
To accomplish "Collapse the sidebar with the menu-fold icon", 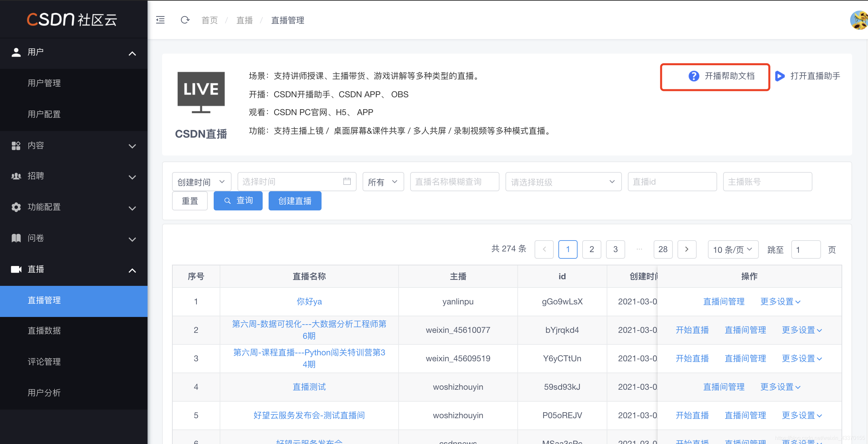I will tap(160, 20).
